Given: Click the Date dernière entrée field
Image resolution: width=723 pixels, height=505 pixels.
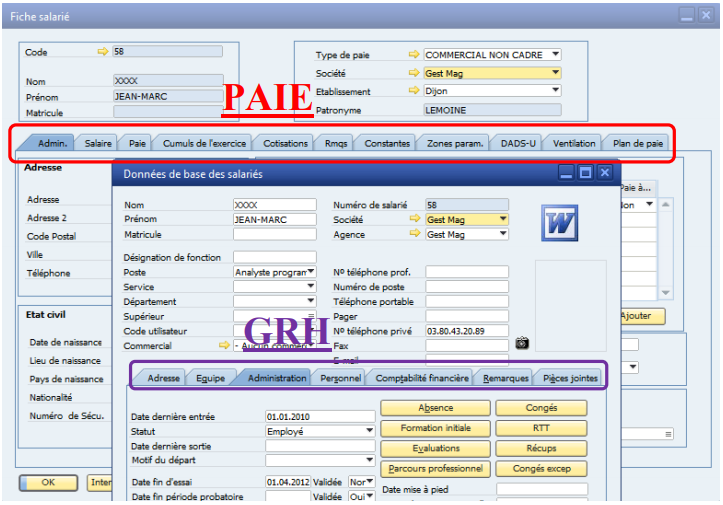Looking at the screenshot, I should coord(320,416).
